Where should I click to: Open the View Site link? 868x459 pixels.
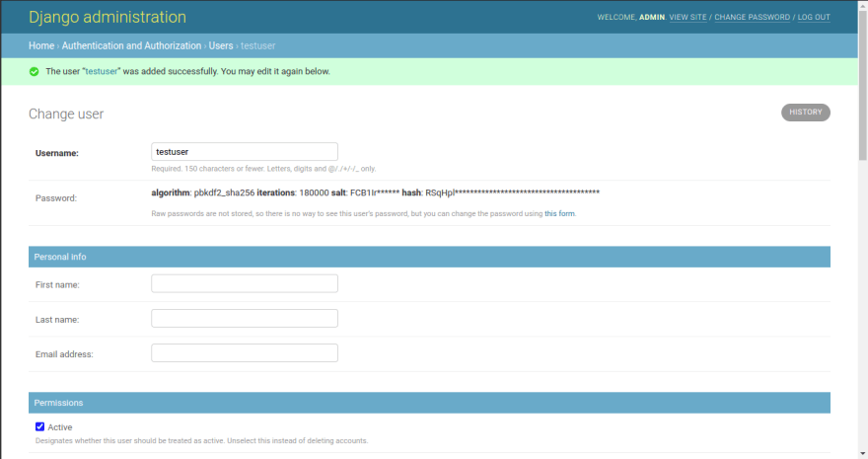[x=687, y=17]
